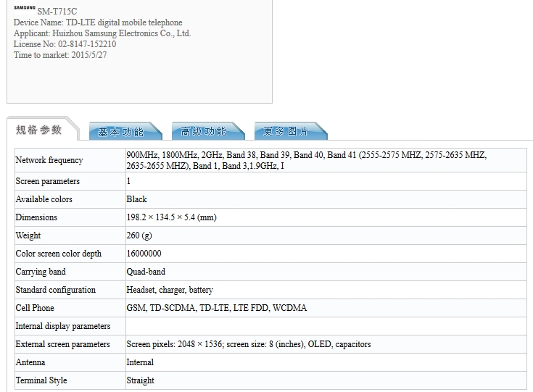This screenshot has height=392, width=533.
Task: Click the color depth value 16000000
Action: tap(144, 254)
